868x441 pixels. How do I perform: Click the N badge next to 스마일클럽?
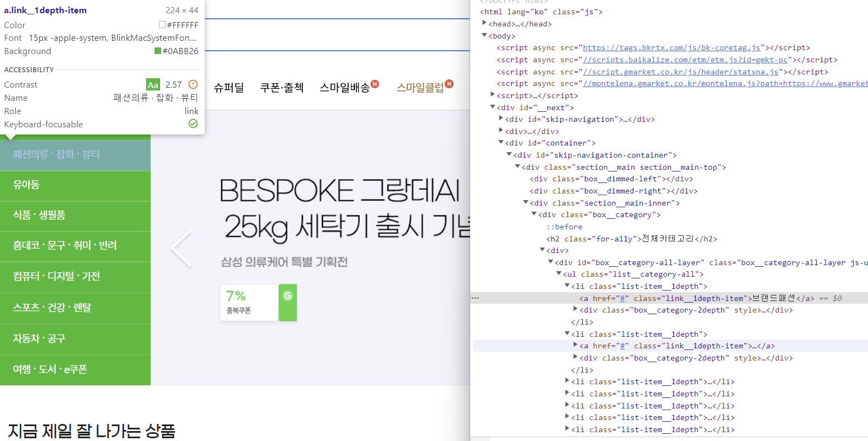pos(449,84)
